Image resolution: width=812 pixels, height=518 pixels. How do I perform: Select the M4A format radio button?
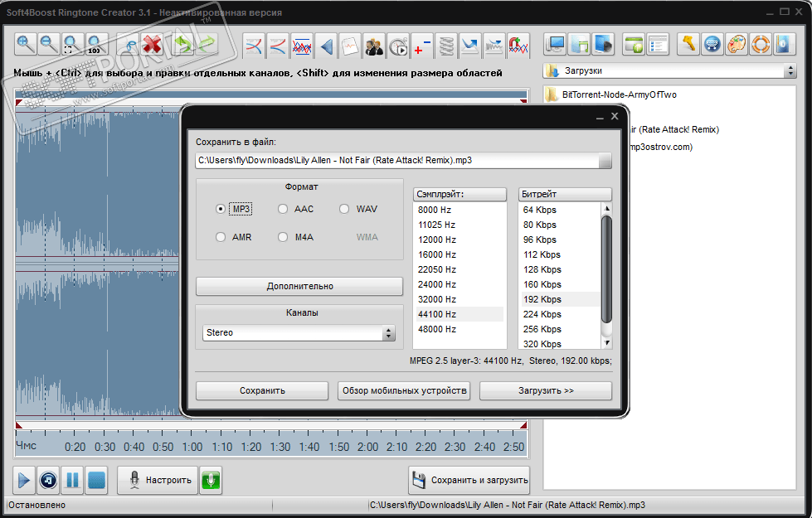click(x=283, y=237)
